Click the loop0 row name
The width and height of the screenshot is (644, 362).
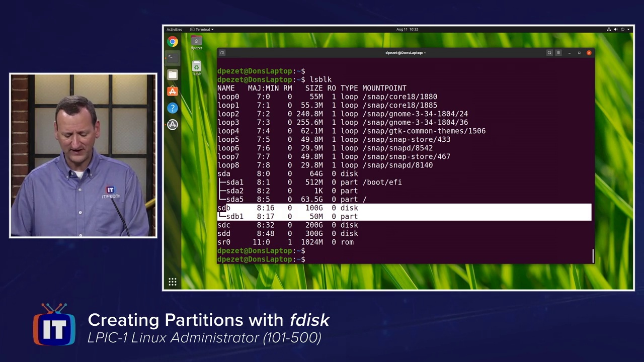pos(228,97)
